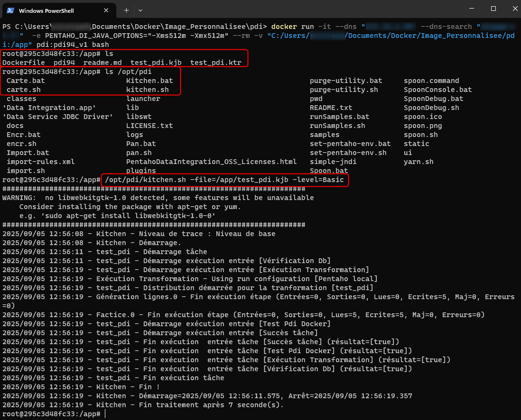
Task: Select the Windows PowerShell tab
Action: point(59,10)
